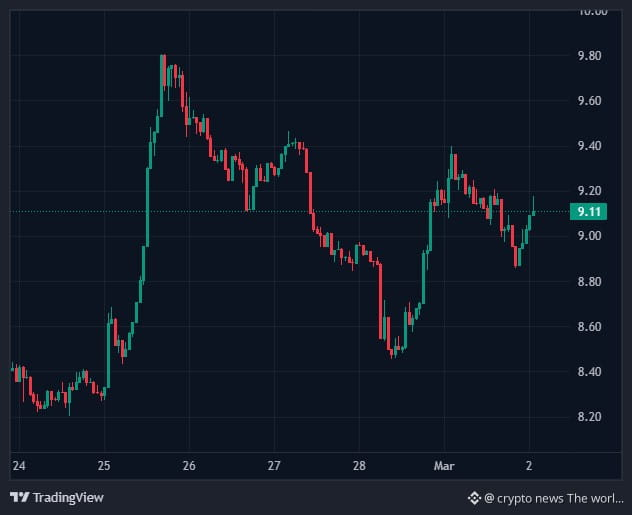Click the Binance diamond logo icon
The image size is (632, 515).
click(x=474, y=498)
